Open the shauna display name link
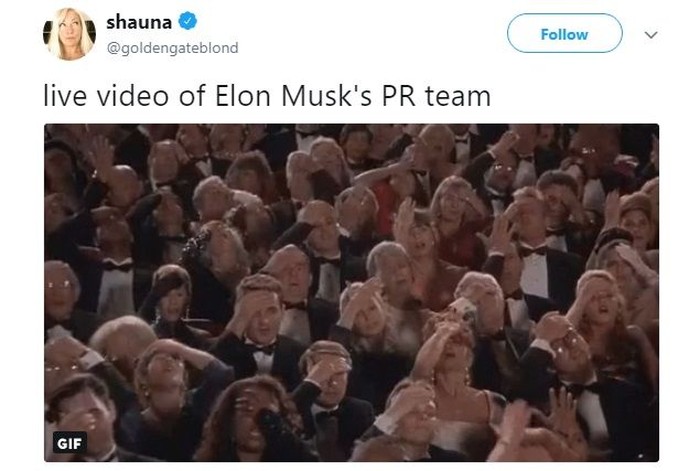The image size is (700, 471). coord(139,22)
